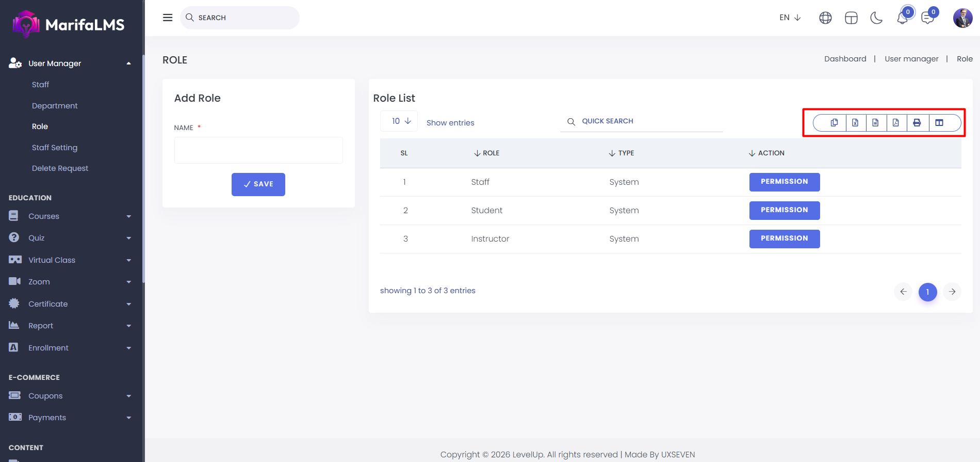Image resolution: width=980 pixels, height=462 pixels.
Task: Export role list as Excel file
Action: (855, 123)
